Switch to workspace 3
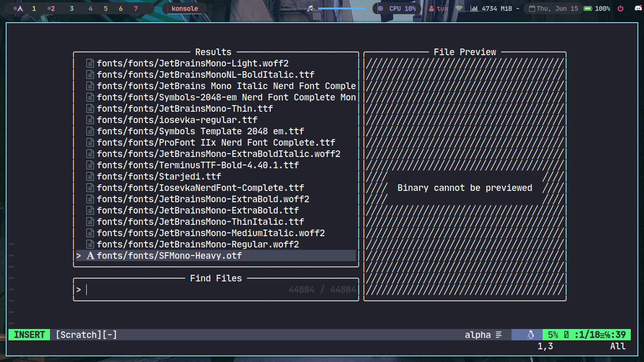The image size is (644, 362). tap(71, 8)
